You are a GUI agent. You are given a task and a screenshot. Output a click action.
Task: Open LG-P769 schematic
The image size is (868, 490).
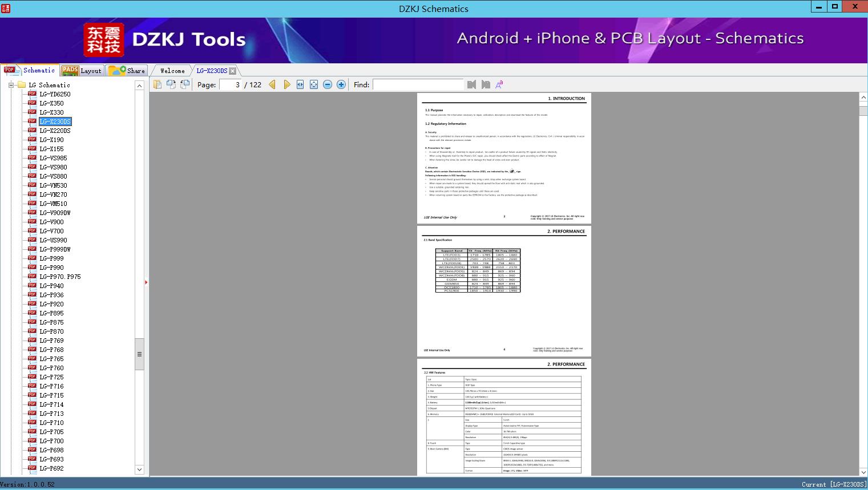pos(51,341)
